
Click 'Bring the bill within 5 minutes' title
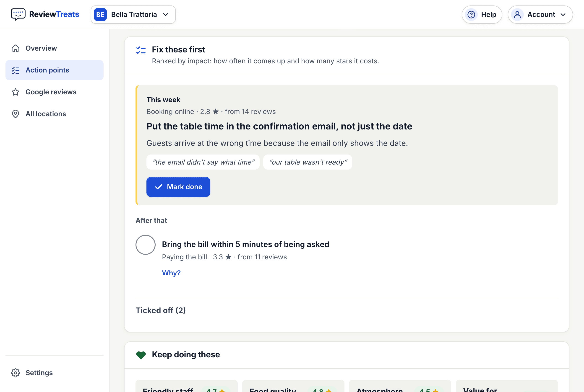245,244
